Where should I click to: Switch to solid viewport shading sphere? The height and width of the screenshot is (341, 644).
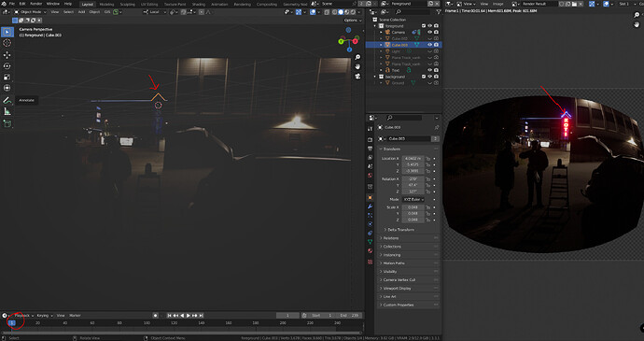[x=341, y=12]
